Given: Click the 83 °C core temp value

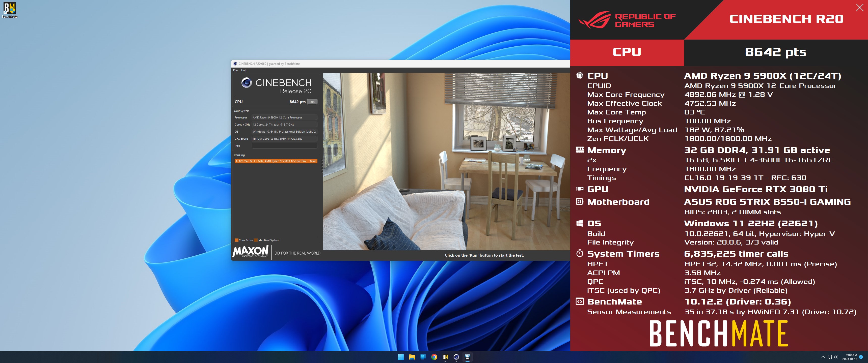Looking at the screenshot, I should click(x=694, y=112).
